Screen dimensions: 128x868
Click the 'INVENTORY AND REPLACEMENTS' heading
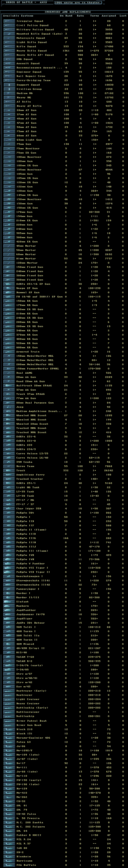[68, 12]
